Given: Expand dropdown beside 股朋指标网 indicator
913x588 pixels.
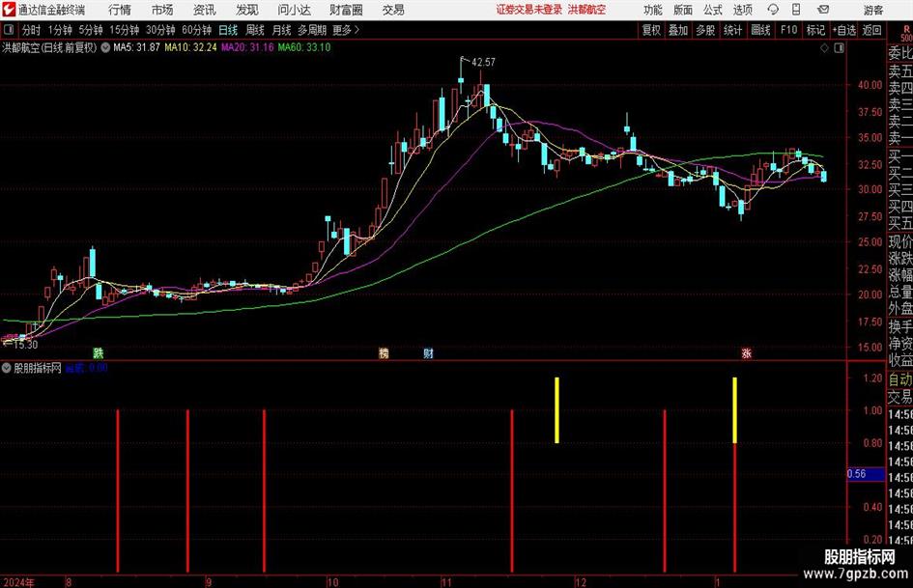Looking at the screenshot, I should (7, 368).
